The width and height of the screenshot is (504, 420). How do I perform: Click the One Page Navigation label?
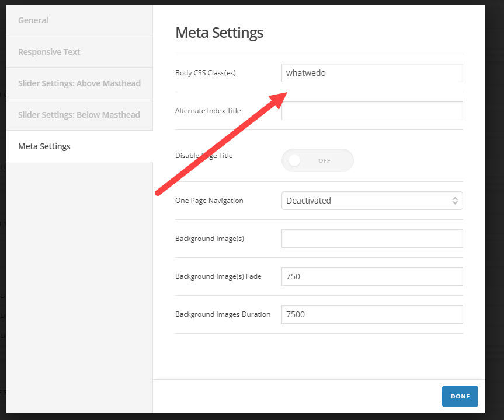pyautogui.click(x=209, y=201)
